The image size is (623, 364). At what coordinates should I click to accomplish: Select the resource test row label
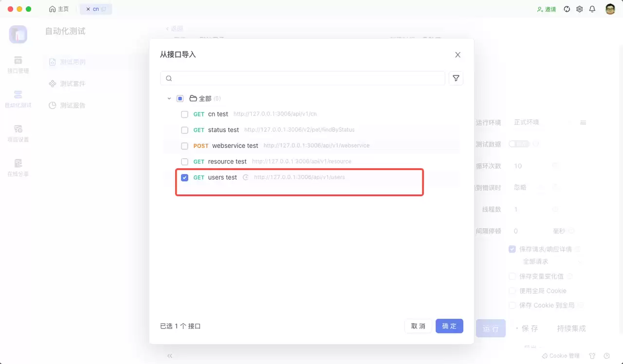227,162
